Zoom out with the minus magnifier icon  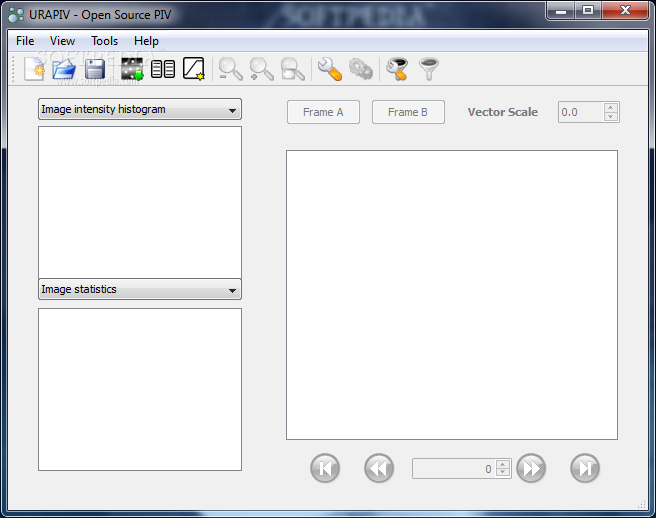click(x=231, y=69)
